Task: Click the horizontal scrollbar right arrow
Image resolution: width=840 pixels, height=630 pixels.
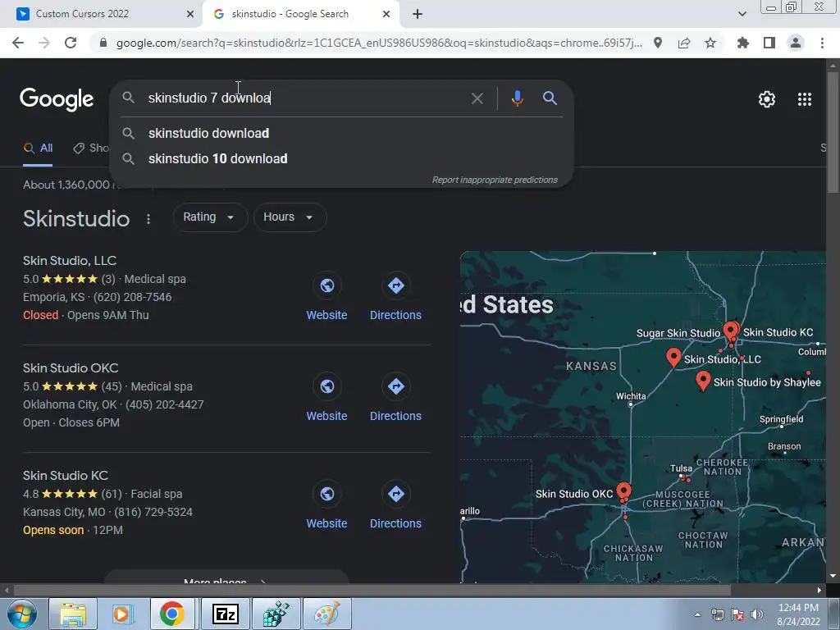Action: point(819,591)
